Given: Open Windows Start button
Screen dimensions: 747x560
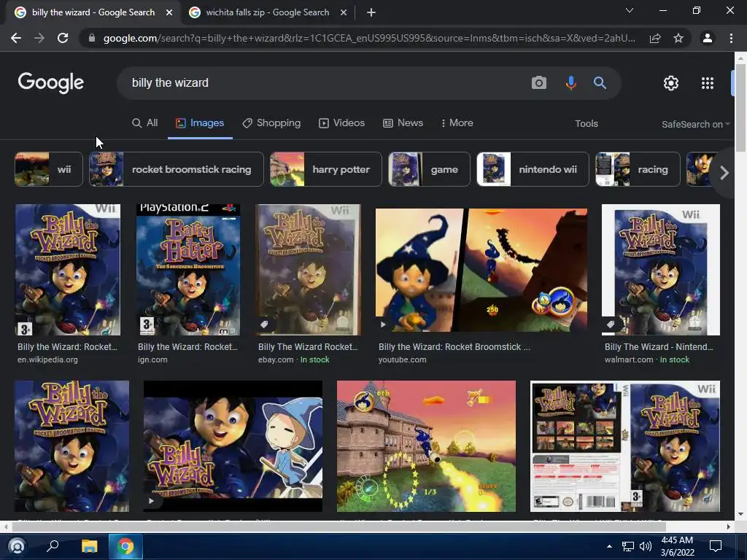Looking at the screenshot, I should coord(17,546).
